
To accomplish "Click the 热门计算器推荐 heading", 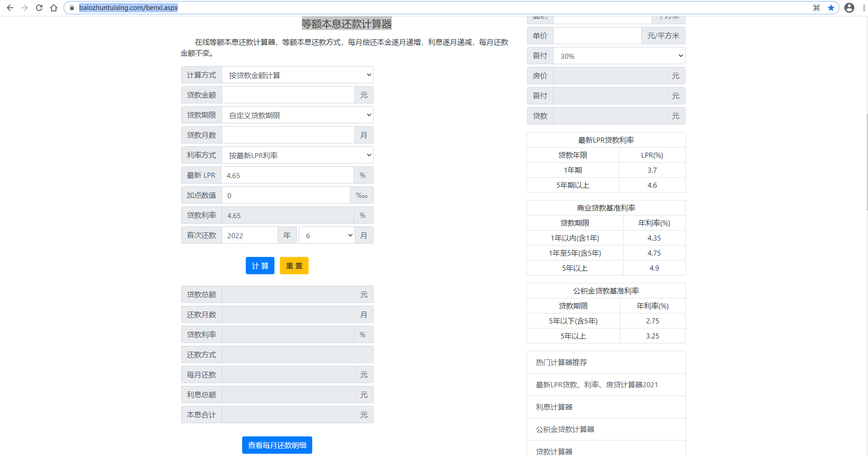I will tap(561, 363).
